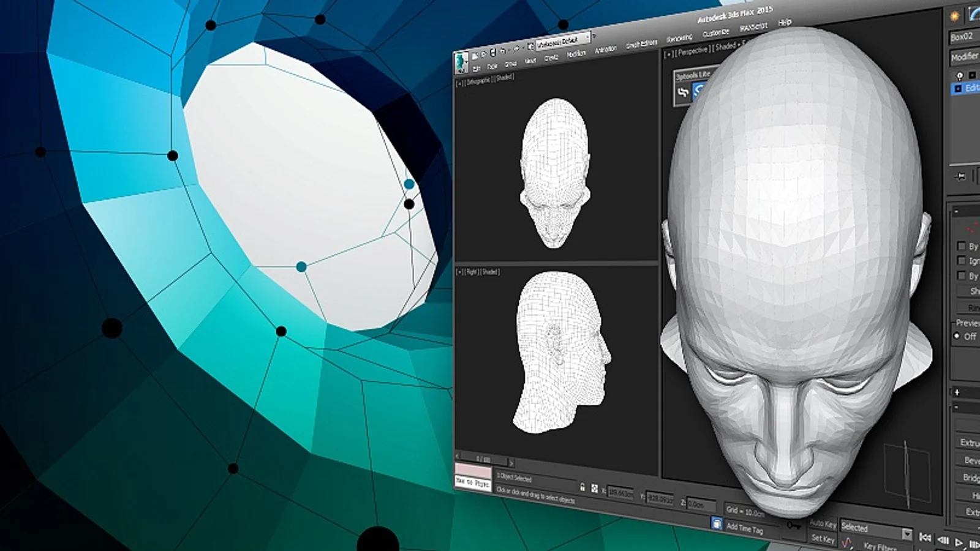This screenshot has width=980, height=551.
Task: Click the Set Keys key icon
Action: 793,526
